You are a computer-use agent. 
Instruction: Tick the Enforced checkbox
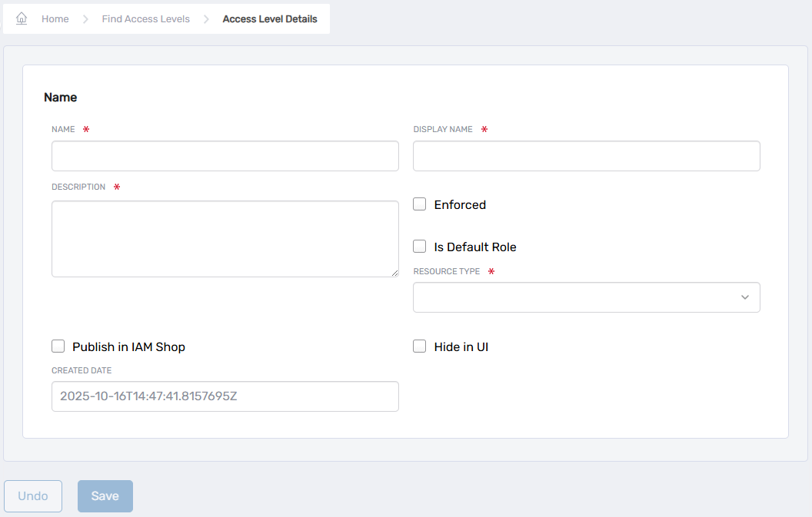pos(420,204)
